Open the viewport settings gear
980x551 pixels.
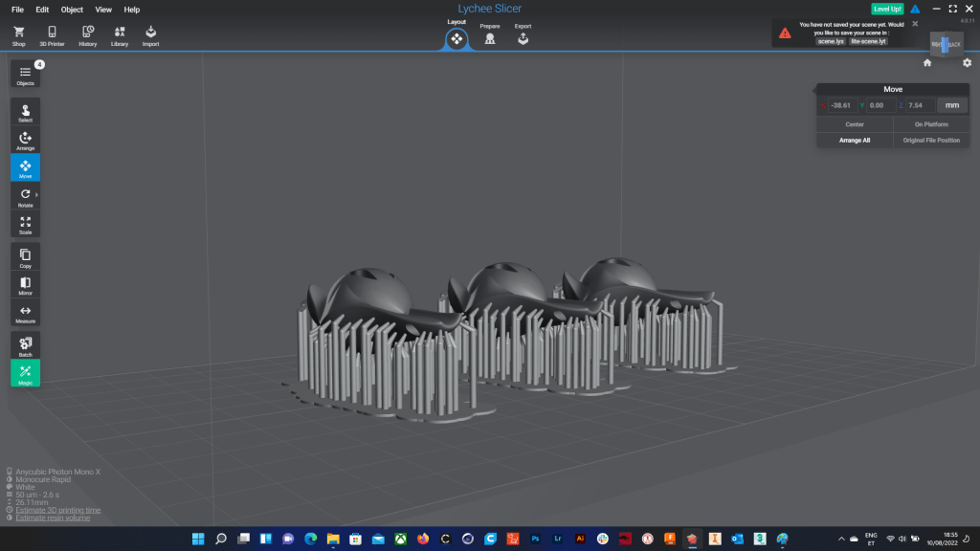click(967, 63)
